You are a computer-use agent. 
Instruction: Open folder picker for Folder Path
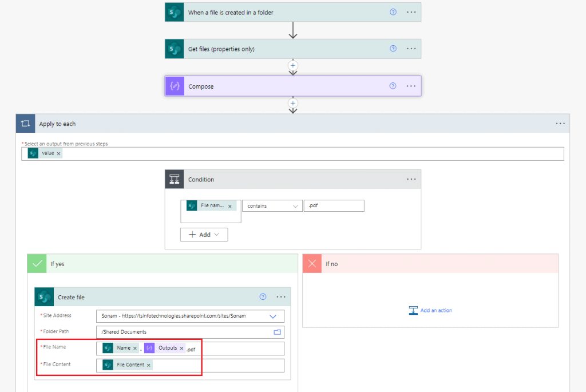[x=277, y=332]
